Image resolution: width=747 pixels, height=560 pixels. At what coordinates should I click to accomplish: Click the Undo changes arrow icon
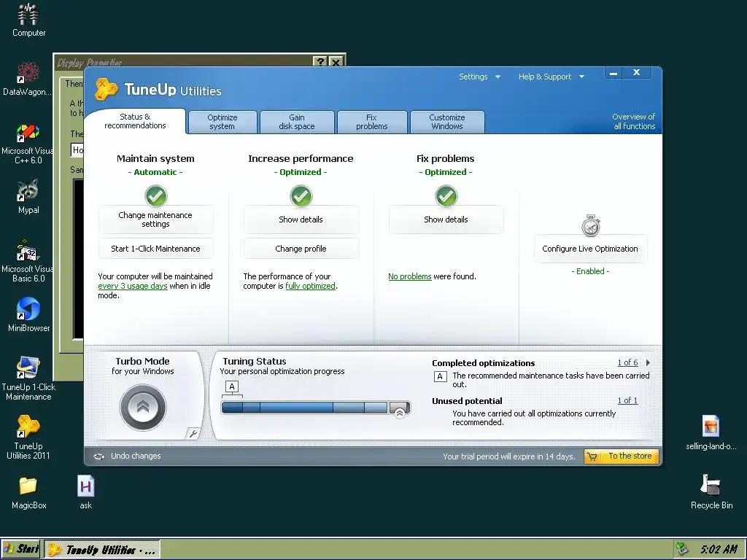click(99, 456)
